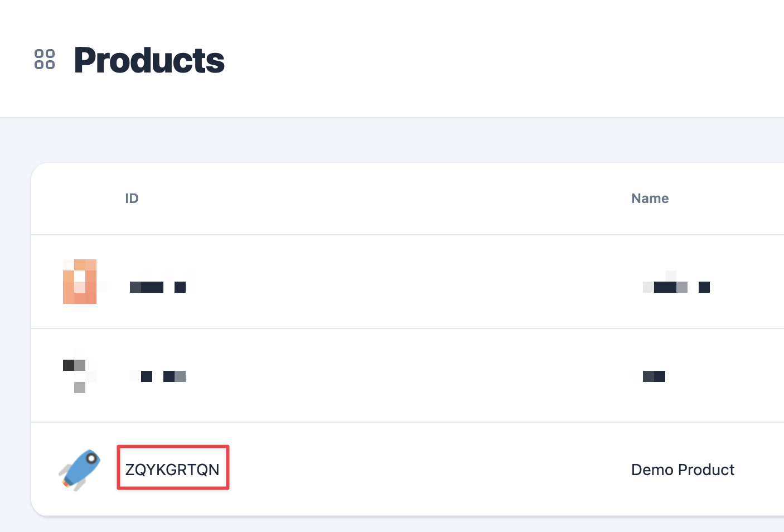The image size is (784, 532).
Task: Open the gray pixelated thumbnail in second row
Action: (80, 371)
